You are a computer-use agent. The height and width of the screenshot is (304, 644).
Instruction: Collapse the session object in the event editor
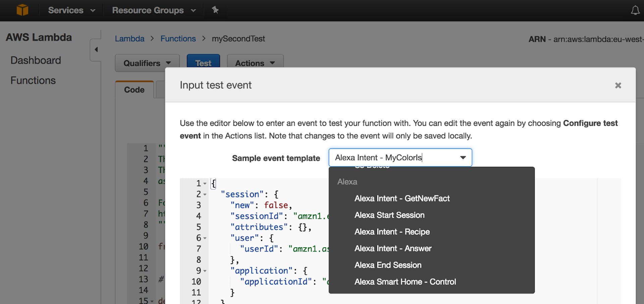[x=205, y=194]
